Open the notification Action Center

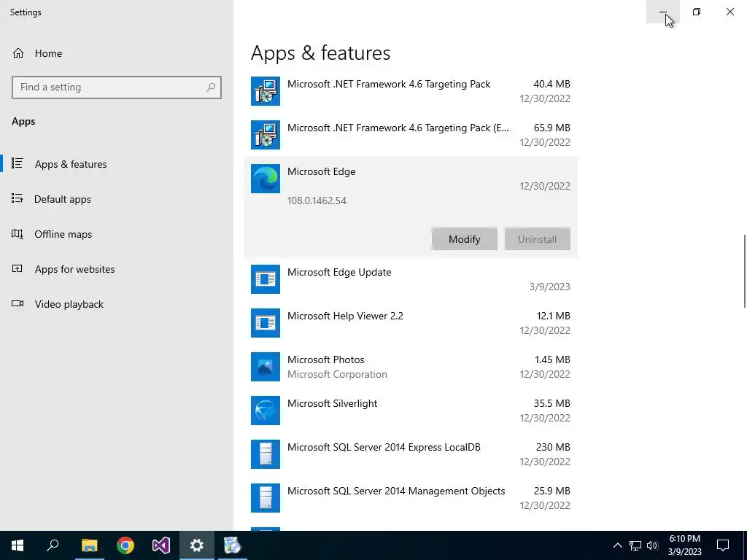723,545
